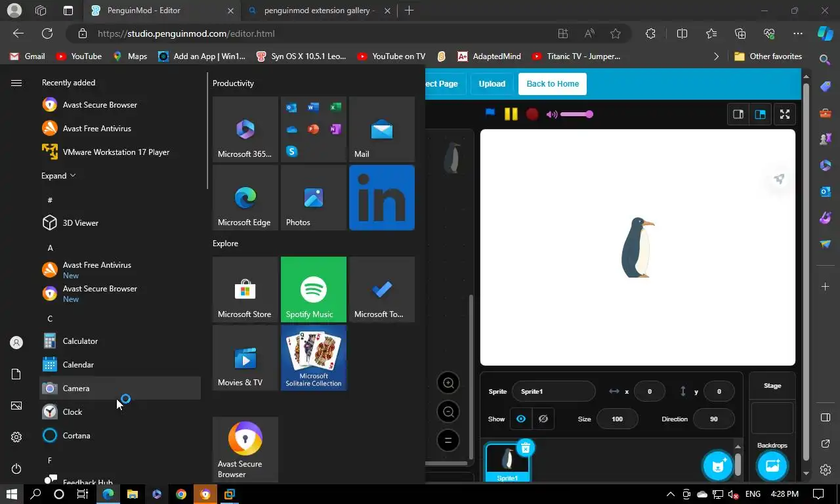
Task: Select the Sprite1 thumbnail
Action: pos(507,463)
